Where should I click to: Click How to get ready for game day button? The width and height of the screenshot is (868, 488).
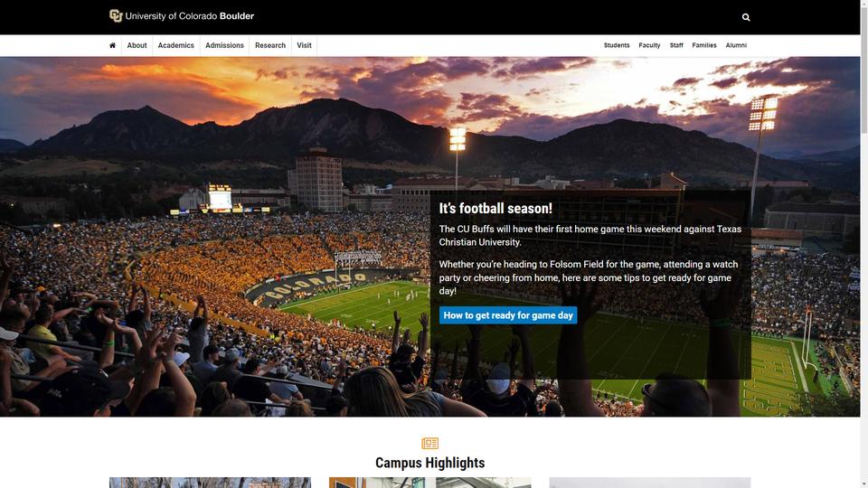coord(508,315)
